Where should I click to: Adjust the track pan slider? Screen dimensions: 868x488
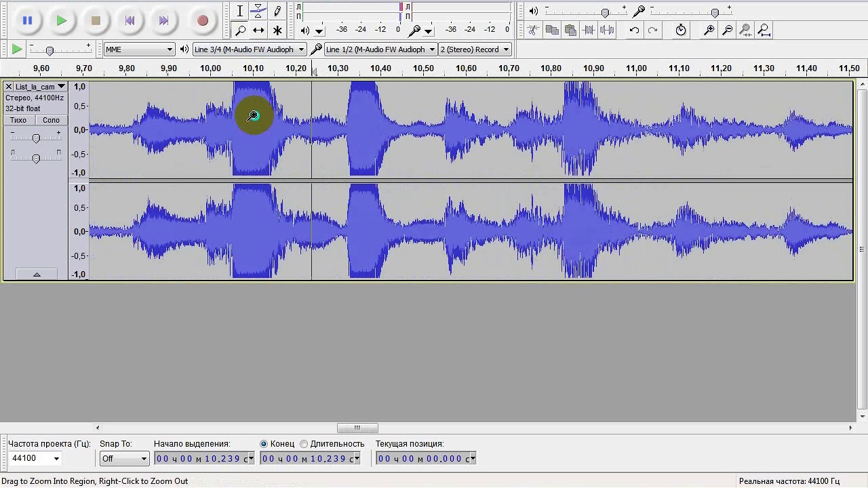click(36, 159)
